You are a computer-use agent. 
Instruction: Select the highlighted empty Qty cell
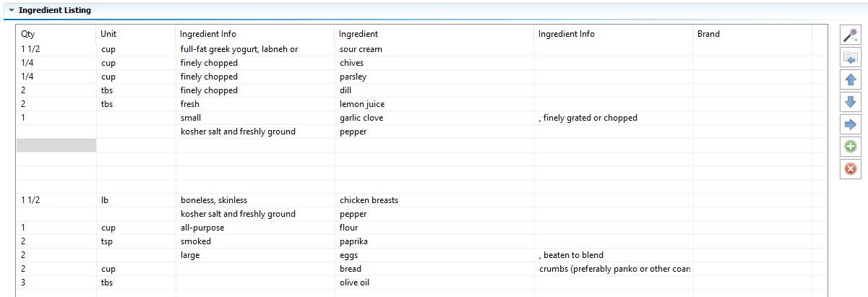56,145
